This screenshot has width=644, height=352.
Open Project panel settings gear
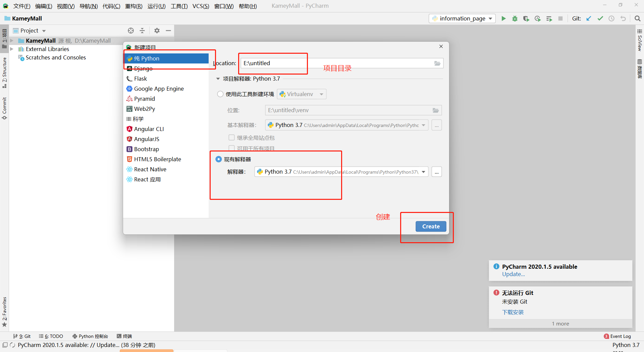(x=157, y=31)
